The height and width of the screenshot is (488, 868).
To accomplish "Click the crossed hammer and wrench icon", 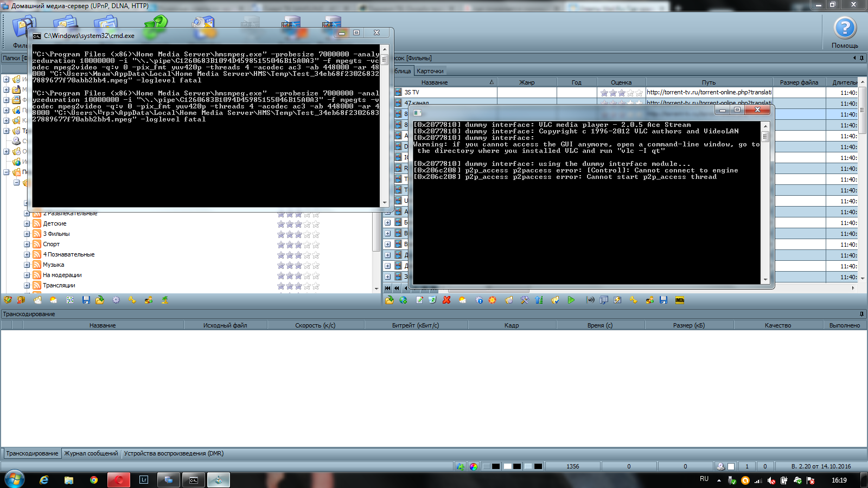I will (x=525, y=300).
